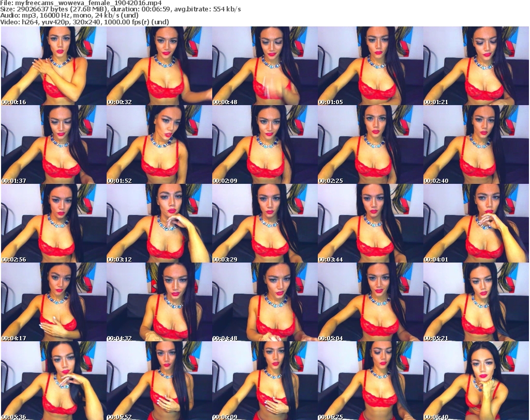
Task: Click the thumbnail stamped 00:05:36
Action: (x=54, y=381)
